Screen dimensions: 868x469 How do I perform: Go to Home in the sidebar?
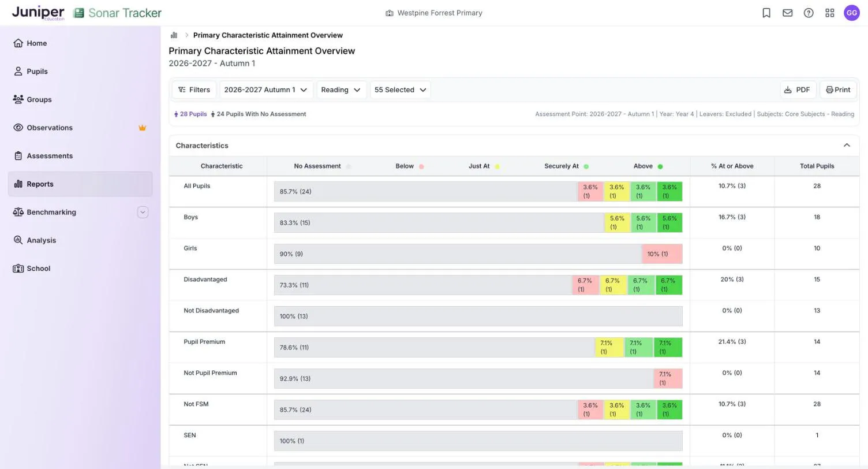click(80, 43)
